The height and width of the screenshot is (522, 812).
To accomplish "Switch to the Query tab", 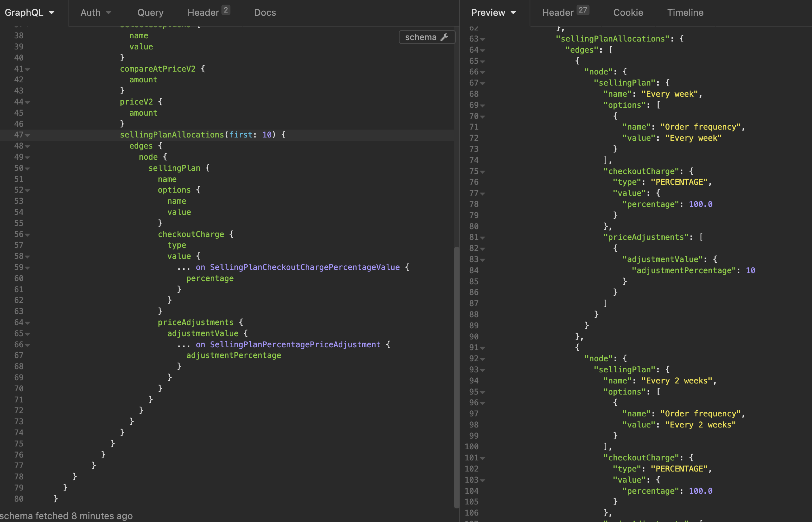I will point(150,13).
